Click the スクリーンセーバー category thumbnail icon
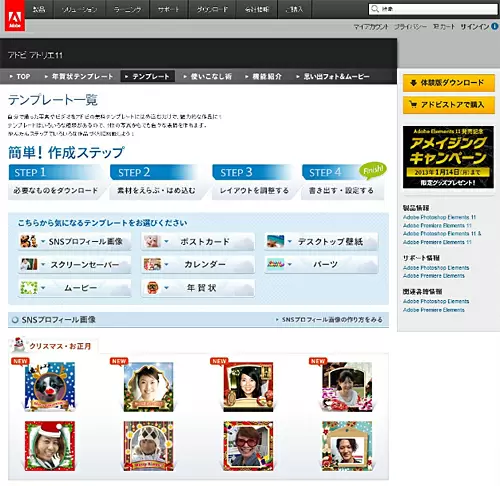 coord(29,264)
